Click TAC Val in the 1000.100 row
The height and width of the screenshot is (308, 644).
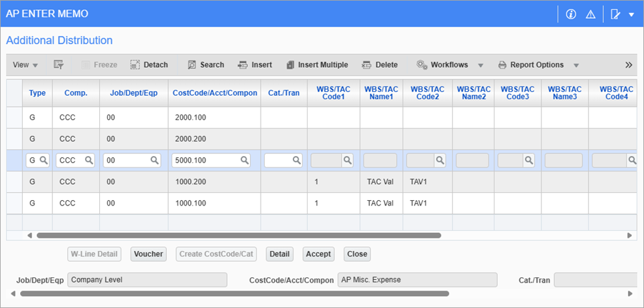pyautogui.click(x=380, y=203)
